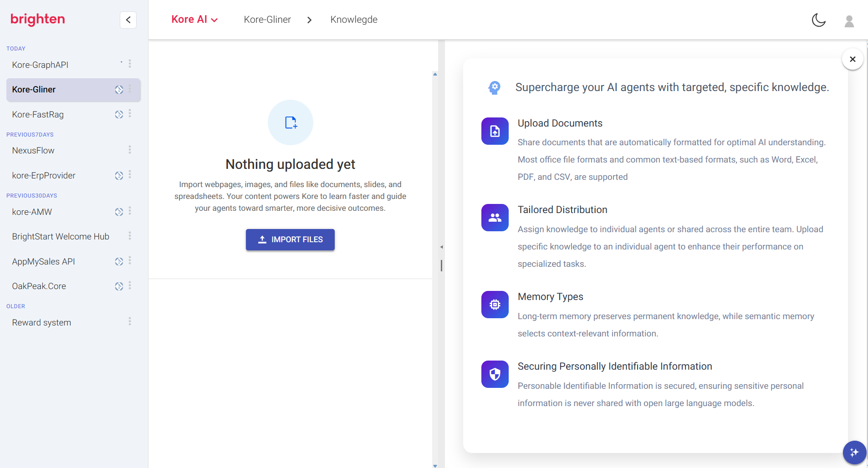The height and width of the screenshot is (468, 868).
Task: Open Kore-FastRag in the sidebar
Action: pos(38,115)
